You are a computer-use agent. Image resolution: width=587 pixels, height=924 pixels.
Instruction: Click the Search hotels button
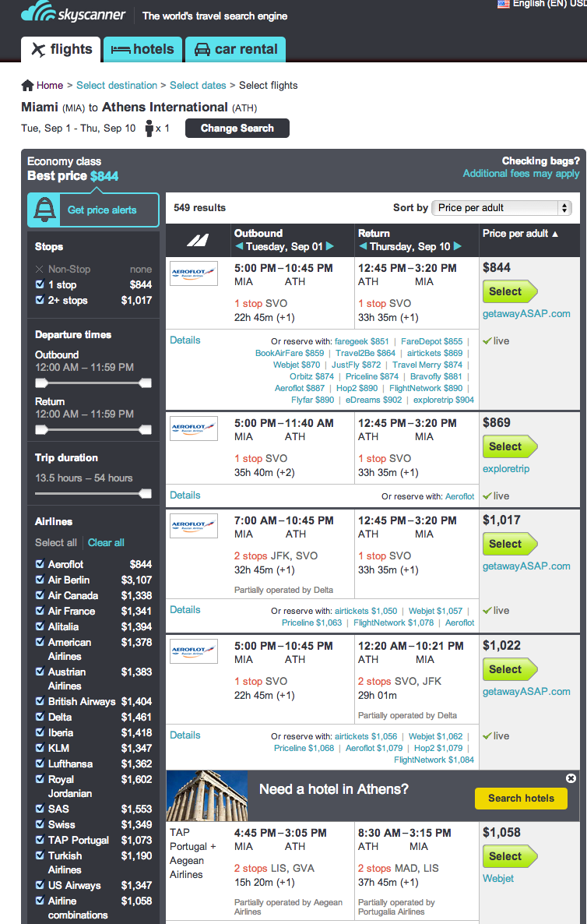[521, 798]
